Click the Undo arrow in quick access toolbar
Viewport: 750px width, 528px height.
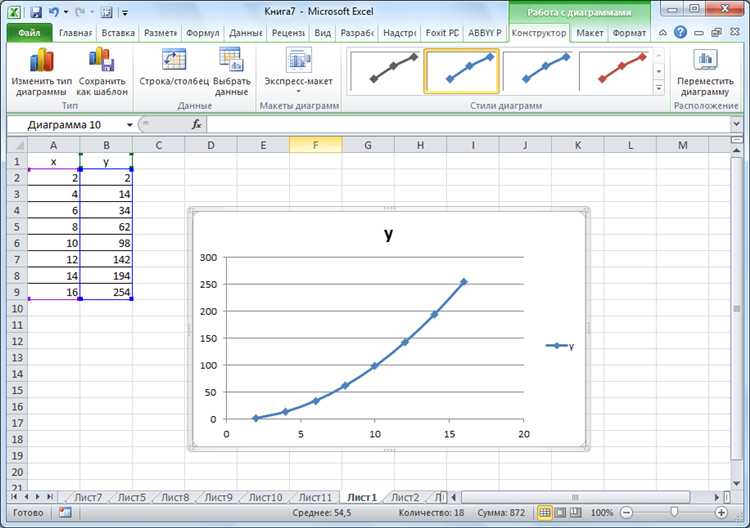[54, 12]
